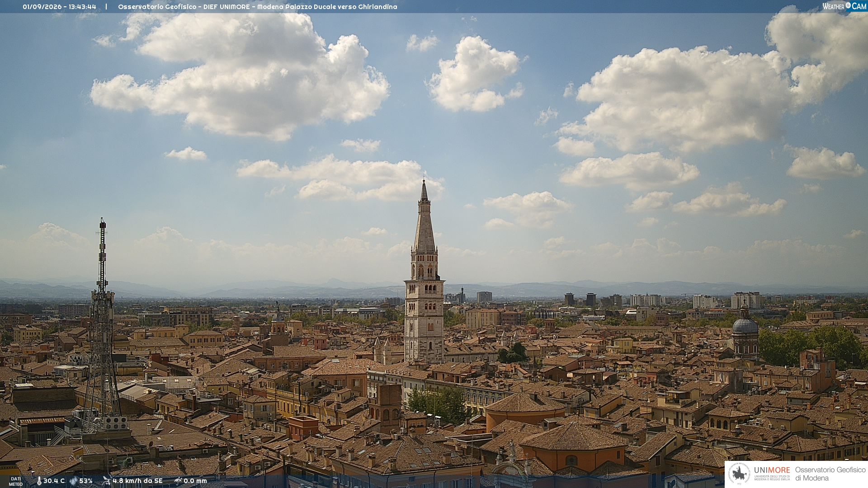The width and height of the screenshot is (868, 488).
Task: Click the 01/09/2026 date and time stamp
Action: click(x=59, y=7)
